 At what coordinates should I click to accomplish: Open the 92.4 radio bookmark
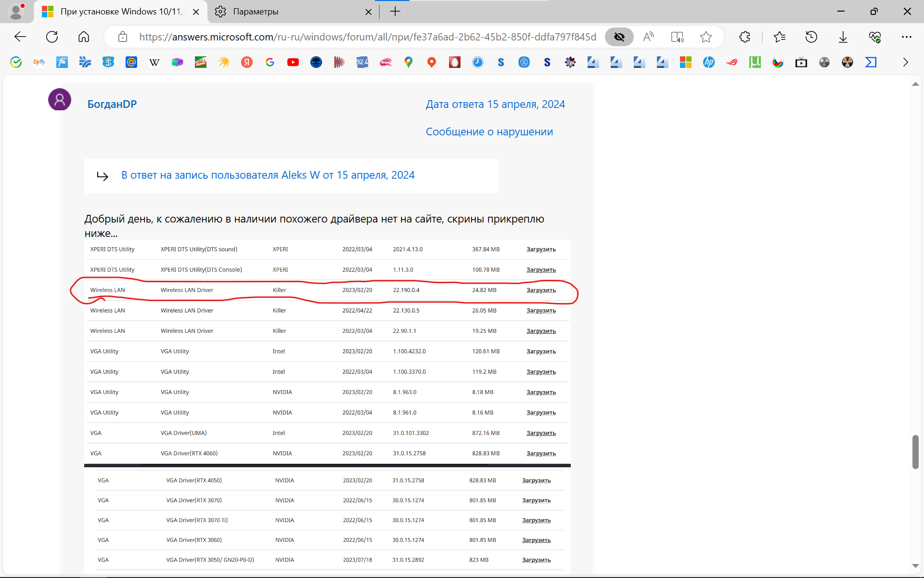[x=362, y=62]
